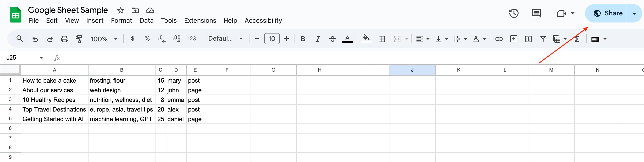Click the insert link icon
The width and height of the screenshot is (644, 162).
[x=499, y=39]
